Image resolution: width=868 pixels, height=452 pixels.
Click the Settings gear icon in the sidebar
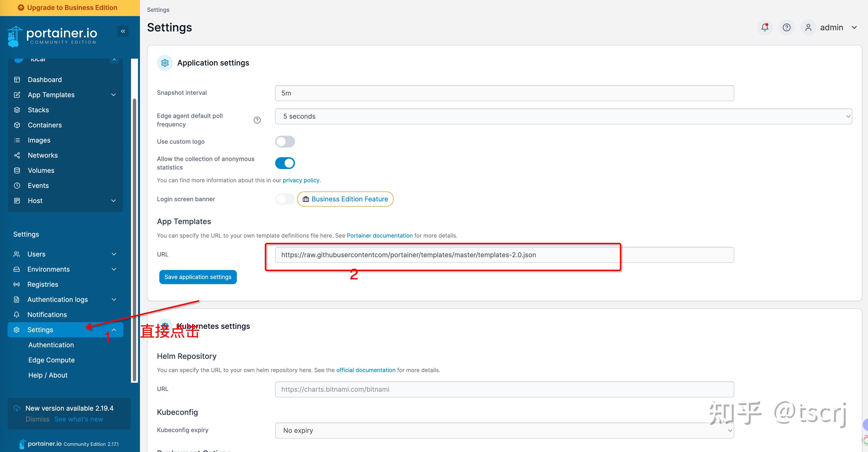point(17,330)
